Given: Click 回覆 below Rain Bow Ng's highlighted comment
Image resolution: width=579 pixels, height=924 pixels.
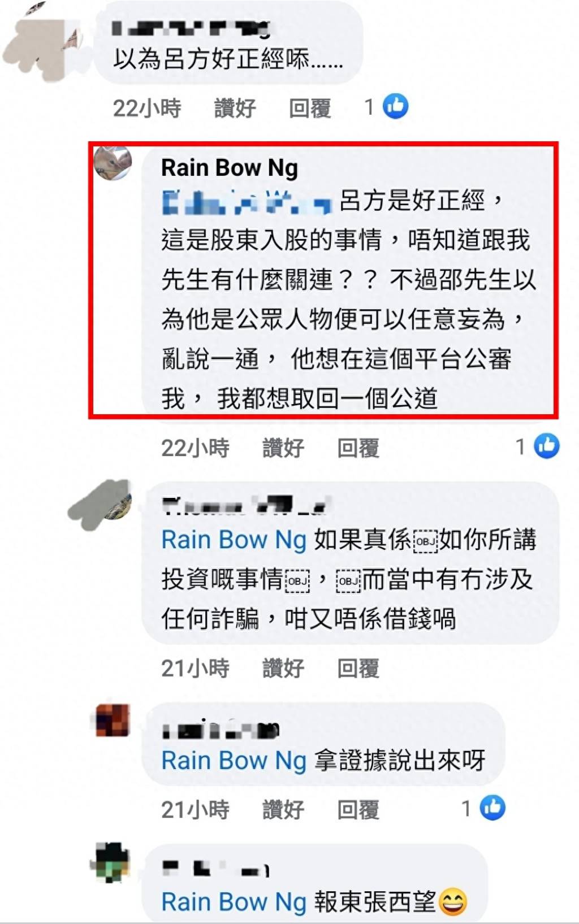Looking at the screenshot, I should [x=358, y=448].
